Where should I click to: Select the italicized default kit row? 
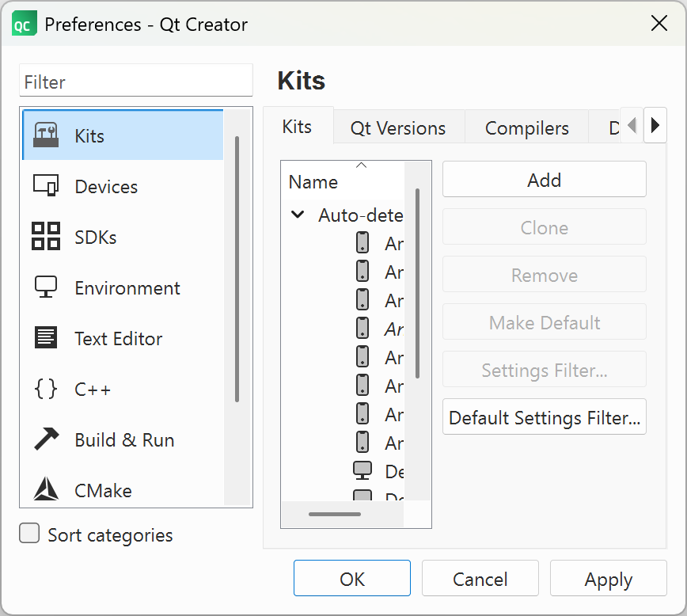click(380, 329)
